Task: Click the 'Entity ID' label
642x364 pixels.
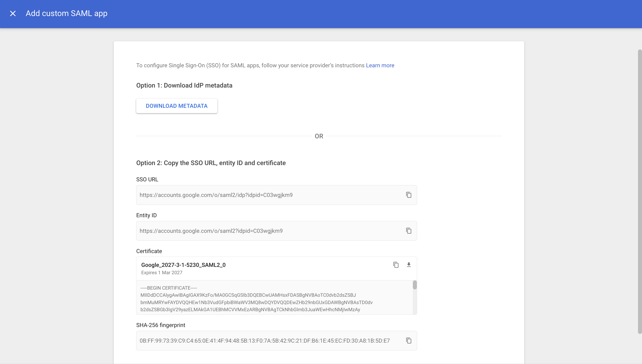Action: (x=146, y=215)
